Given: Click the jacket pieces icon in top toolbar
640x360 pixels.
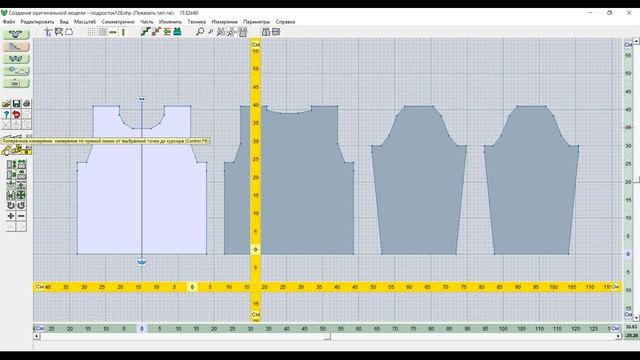Looking at the screenshot, I should coord(266,32).
